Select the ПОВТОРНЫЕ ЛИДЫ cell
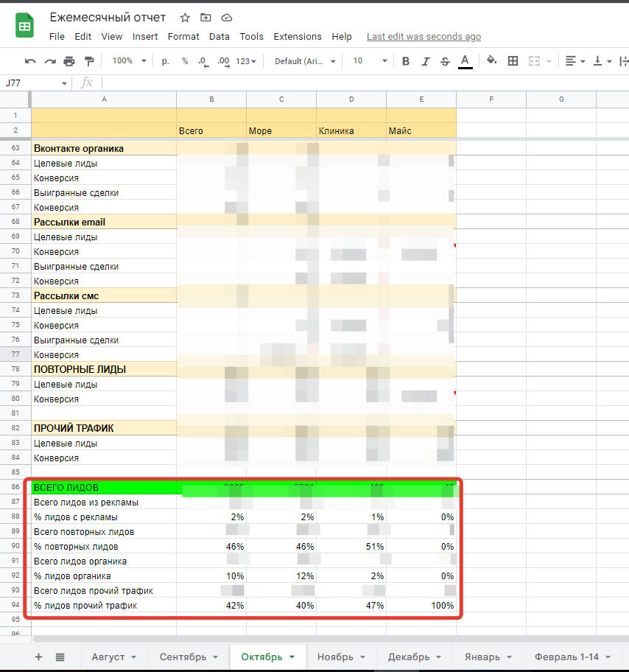The image size is (629, 672). [104, 369]
